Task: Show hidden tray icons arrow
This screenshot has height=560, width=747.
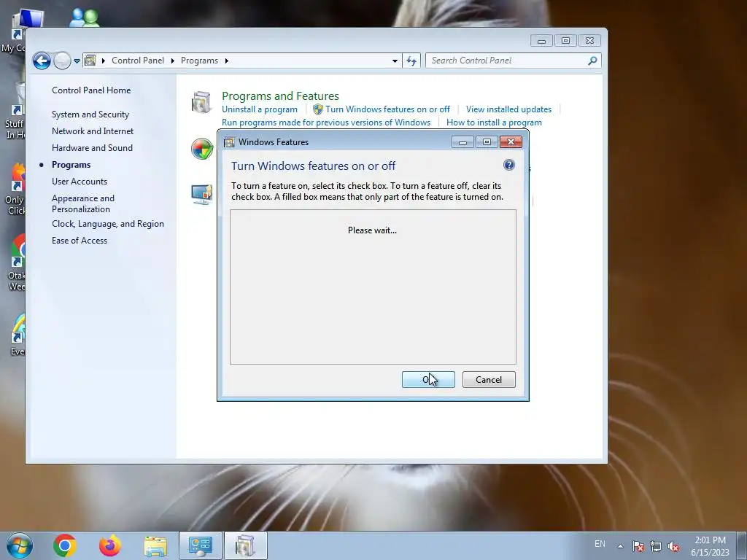Action: 620,546
